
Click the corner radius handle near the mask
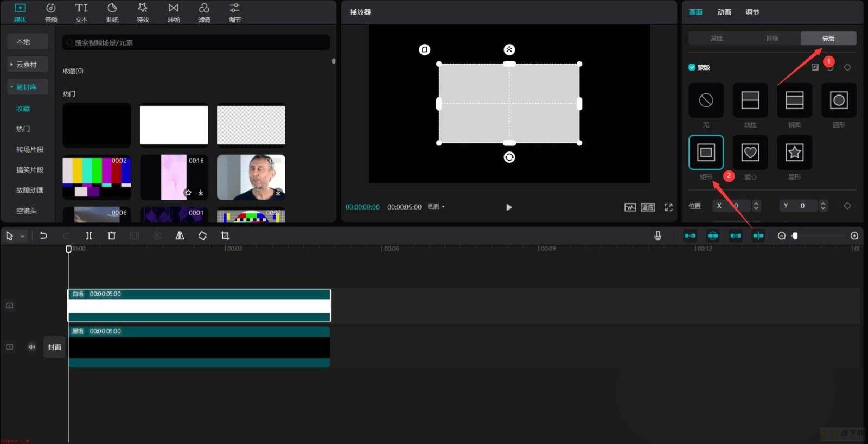[425, 50]
